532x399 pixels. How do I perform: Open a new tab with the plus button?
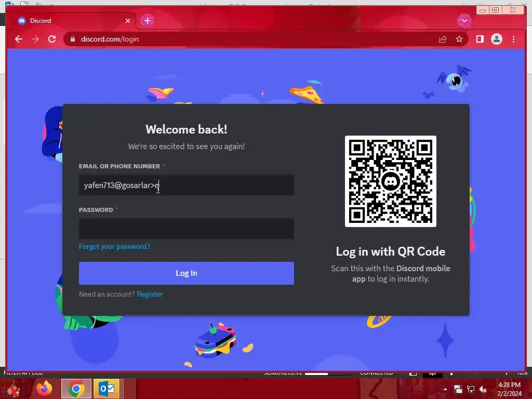(x=147, y=21)
